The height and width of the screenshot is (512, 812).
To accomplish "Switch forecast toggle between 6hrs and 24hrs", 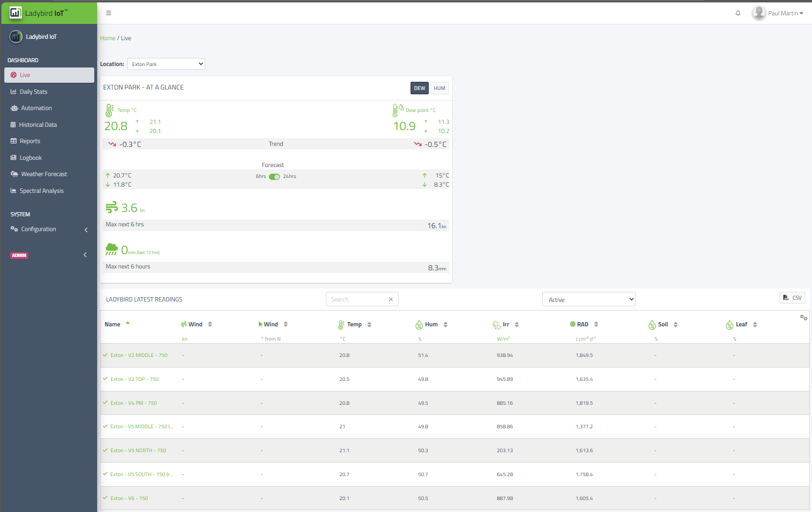I will 274,177.
